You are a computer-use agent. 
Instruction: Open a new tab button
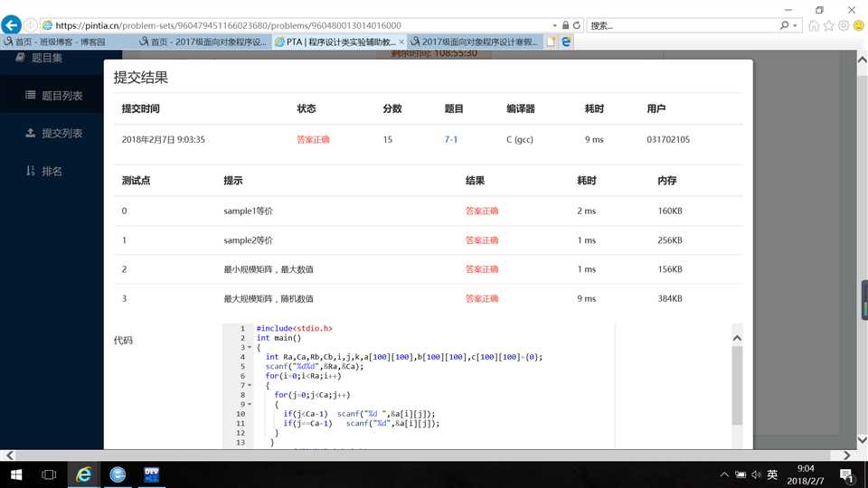[552, 42]
